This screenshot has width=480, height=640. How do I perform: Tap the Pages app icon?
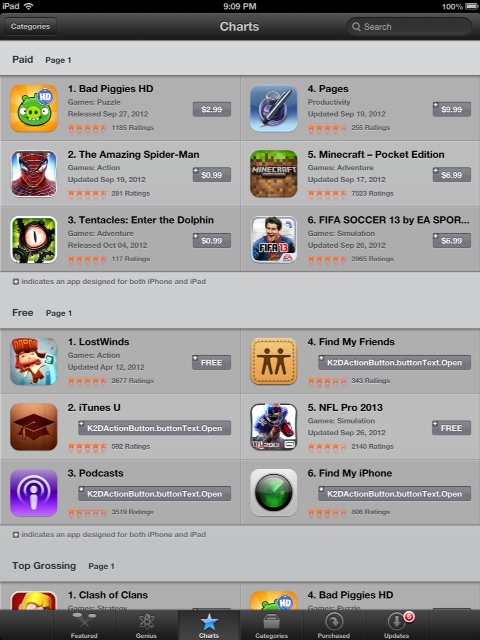[x=273, y=108]
